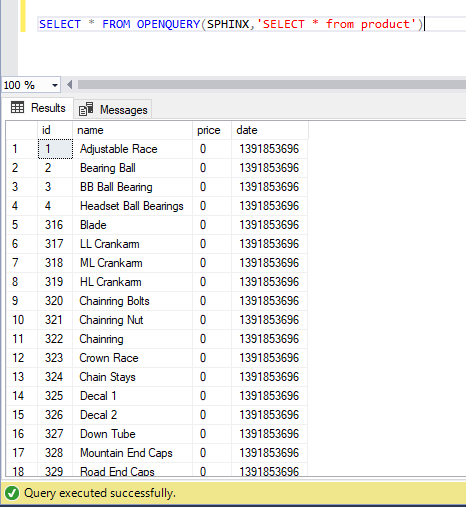The height and width of the screenshot is (507, 466).
Task: Select the 'LL Crankarm' cell
Action: pos(132,244)
